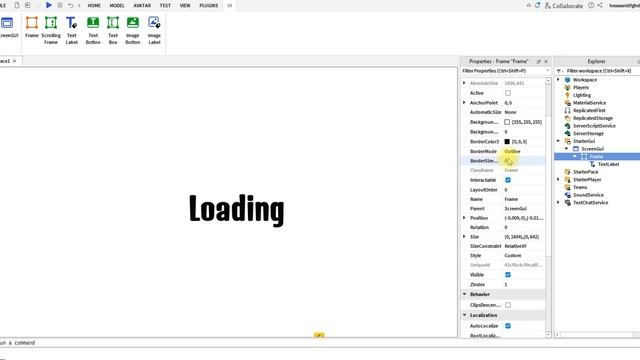
Task: Insert a Frame from the UI ribbon
Action: (x=32, y=27)
